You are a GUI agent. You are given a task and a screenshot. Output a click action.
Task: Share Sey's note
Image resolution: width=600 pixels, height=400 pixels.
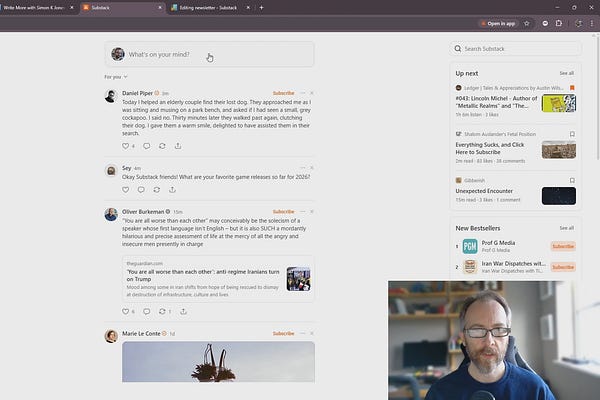173,189
